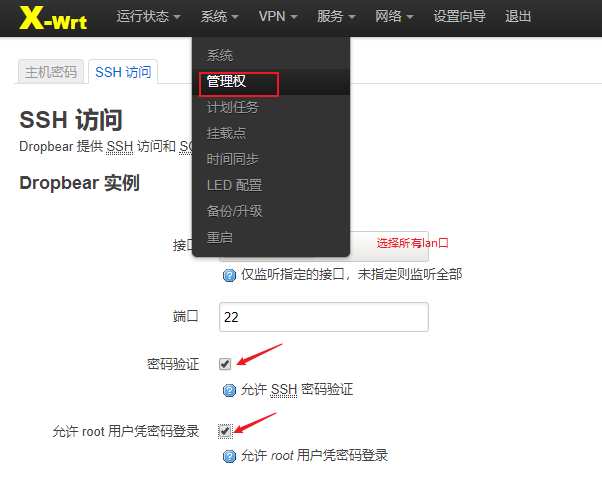The height and width of the screenshot is (480, 602).
Task: Expand the 服务 dropdown menu
Action: click(336, 17)
